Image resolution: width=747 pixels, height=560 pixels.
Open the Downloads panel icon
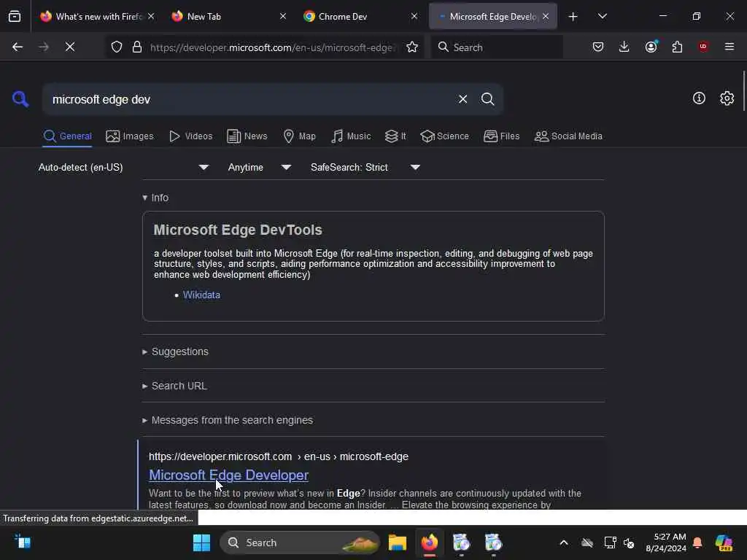click(x=624, y=47)
